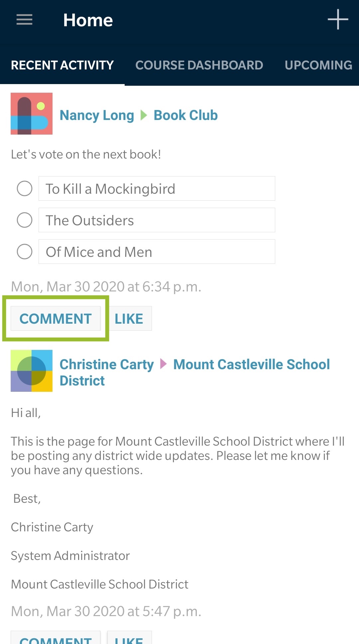
Task: Comment on the Book Club poll
Action: point(56,318)
